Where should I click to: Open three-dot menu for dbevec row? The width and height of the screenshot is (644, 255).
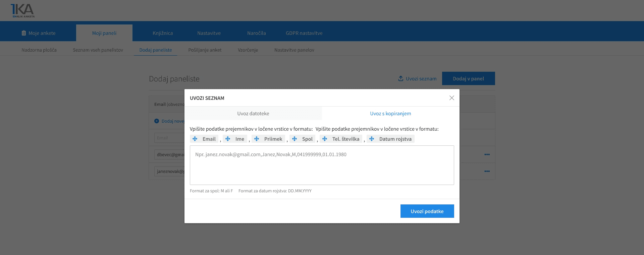[x=487, y=154]
